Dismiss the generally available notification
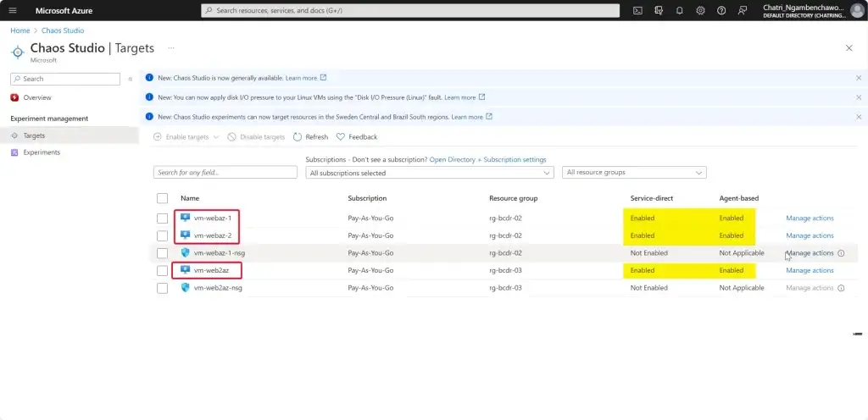Screen dimensions: 868x420 [x=859, y=78]
